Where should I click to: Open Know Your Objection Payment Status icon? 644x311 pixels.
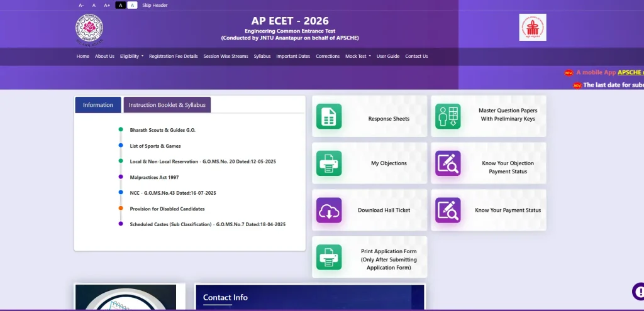tap(448, 163)
